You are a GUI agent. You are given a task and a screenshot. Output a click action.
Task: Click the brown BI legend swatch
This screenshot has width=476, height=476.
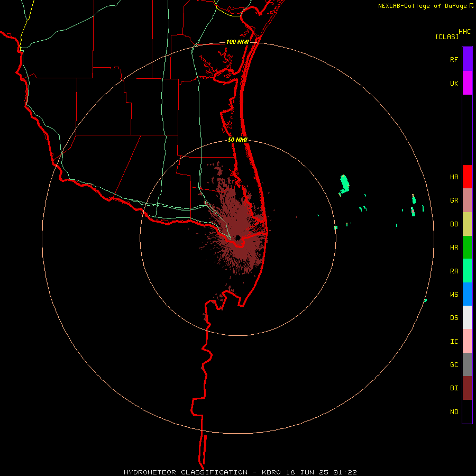[467, 388]
